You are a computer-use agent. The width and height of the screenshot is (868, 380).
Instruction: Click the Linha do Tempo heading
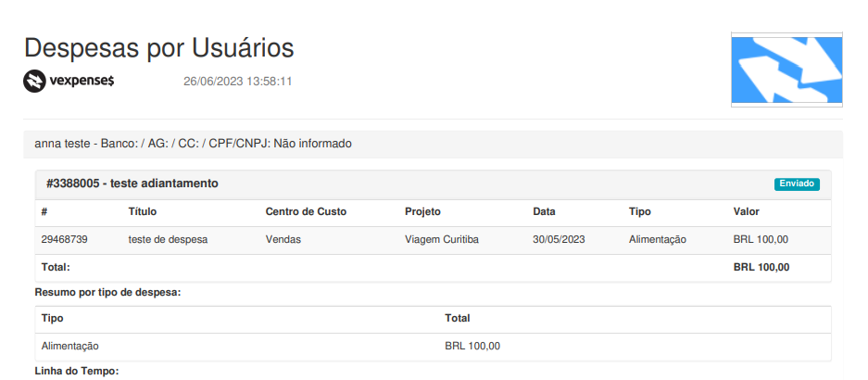pos(77,371)
